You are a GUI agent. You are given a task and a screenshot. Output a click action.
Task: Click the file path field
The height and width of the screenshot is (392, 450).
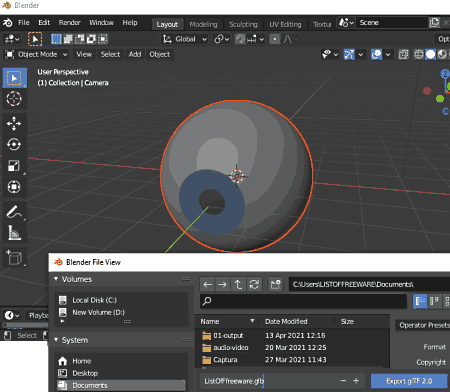369,284
